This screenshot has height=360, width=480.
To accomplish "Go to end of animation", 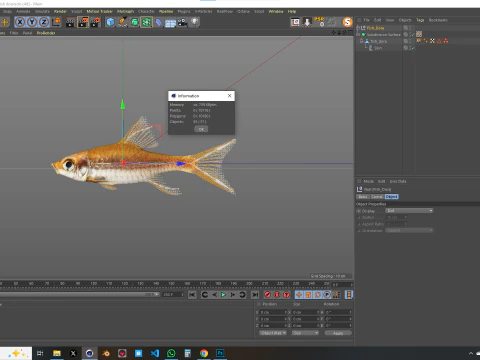I will pos(255,295).
